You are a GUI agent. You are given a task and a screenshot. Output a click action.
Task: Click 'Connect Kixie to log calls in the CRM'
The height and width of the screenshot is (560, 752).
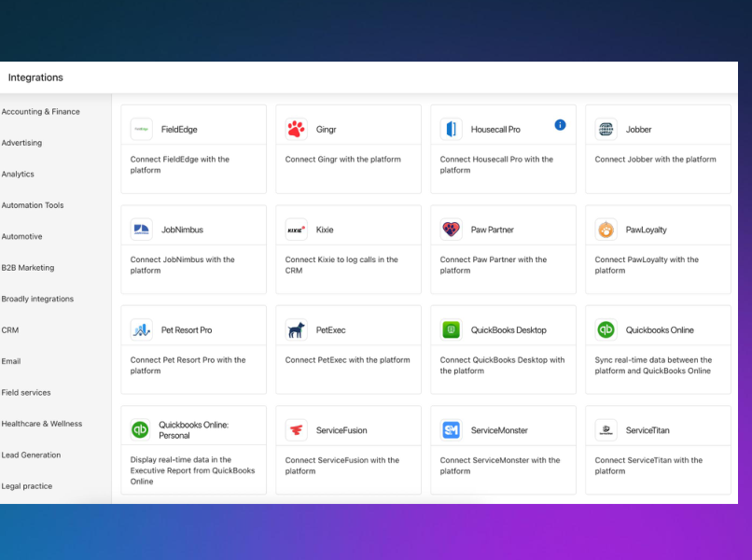point(341,265)
